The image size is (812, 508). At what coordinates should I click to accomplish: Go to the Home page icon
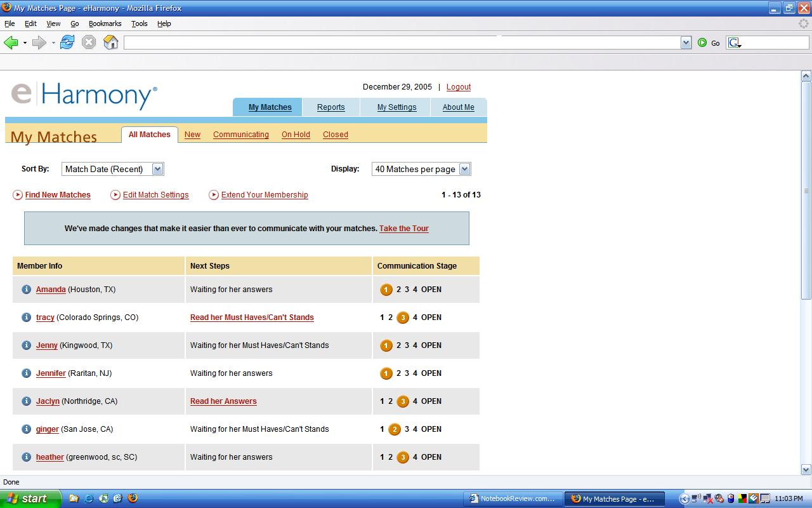click(111, 43)
